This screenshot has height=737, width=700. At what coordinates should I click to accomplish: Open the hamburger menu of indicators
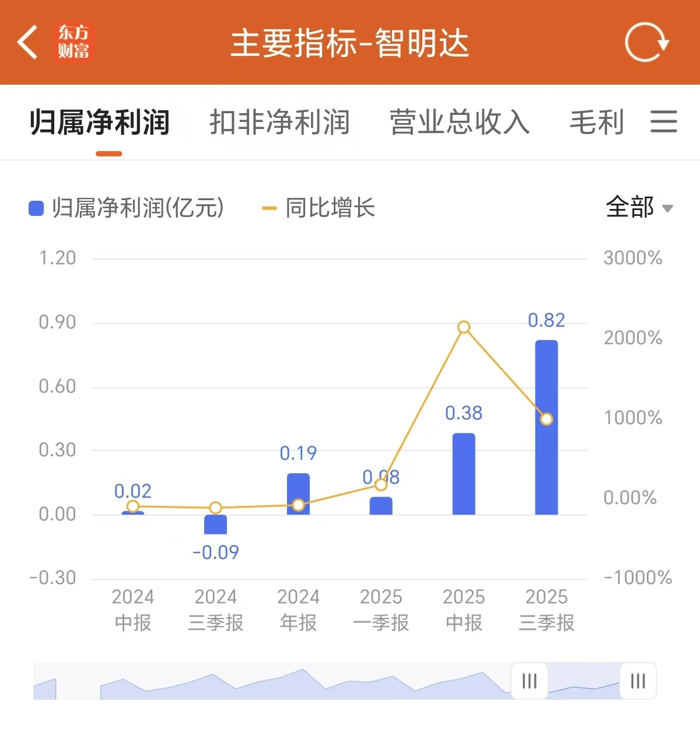coord(663,122)
